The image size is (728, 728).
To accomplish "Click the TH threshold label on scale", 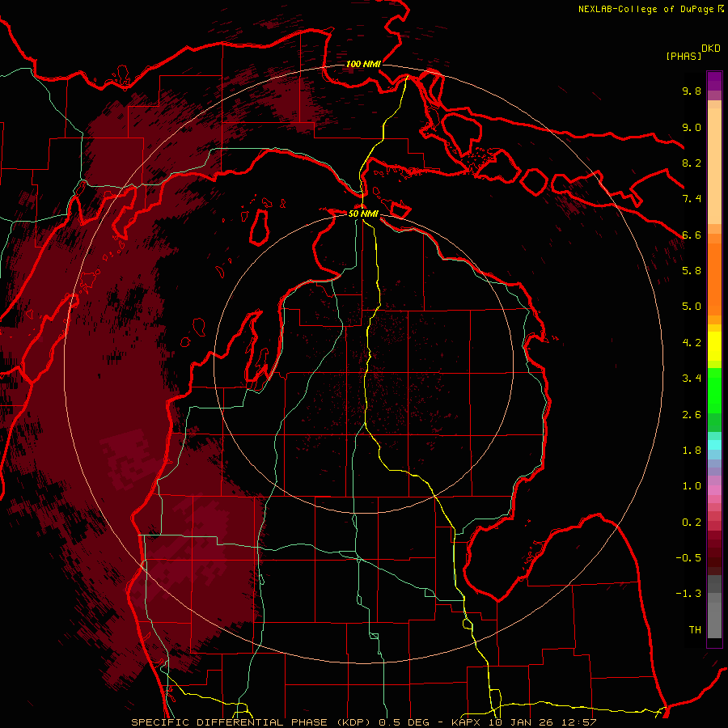I will click(x=695, y=630).
